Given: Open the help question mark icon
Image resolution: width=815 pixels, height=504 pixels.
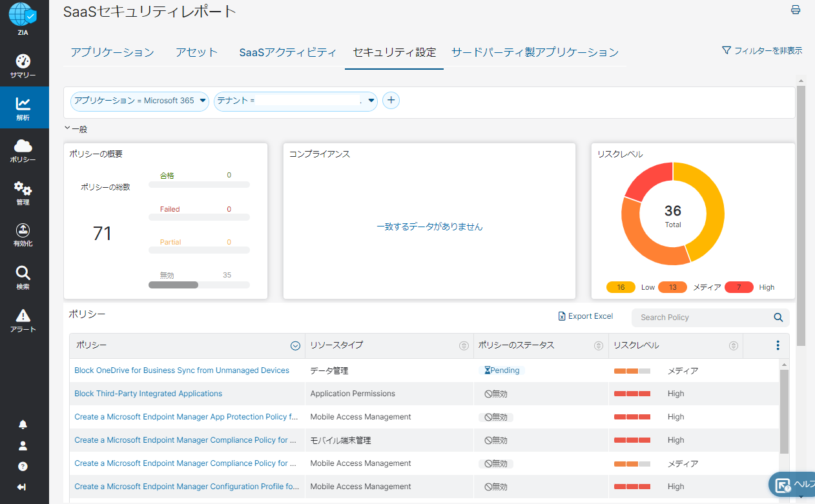Looking at the screenshot, I should 23,467.
